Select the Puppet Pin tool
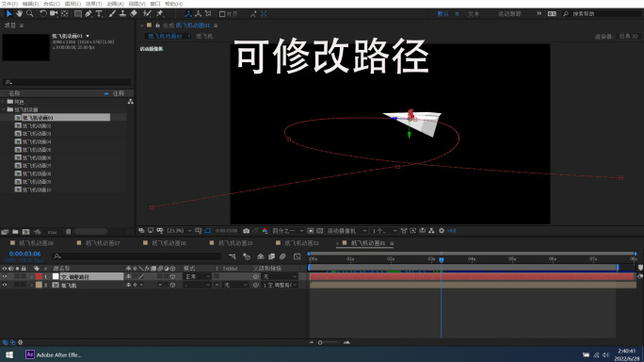This screenshot has width=644, height=362. (160, 13)
